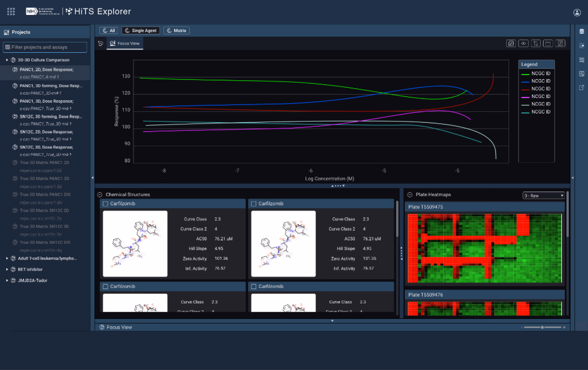Click the Focus View icon in bottom bar
Screen dimensions: 588x370
[x=102, y=327]
